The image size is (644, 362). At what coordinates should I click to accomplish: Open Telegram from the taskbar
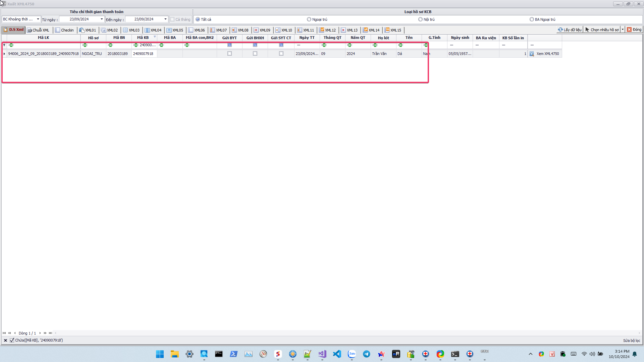[367, 354]
